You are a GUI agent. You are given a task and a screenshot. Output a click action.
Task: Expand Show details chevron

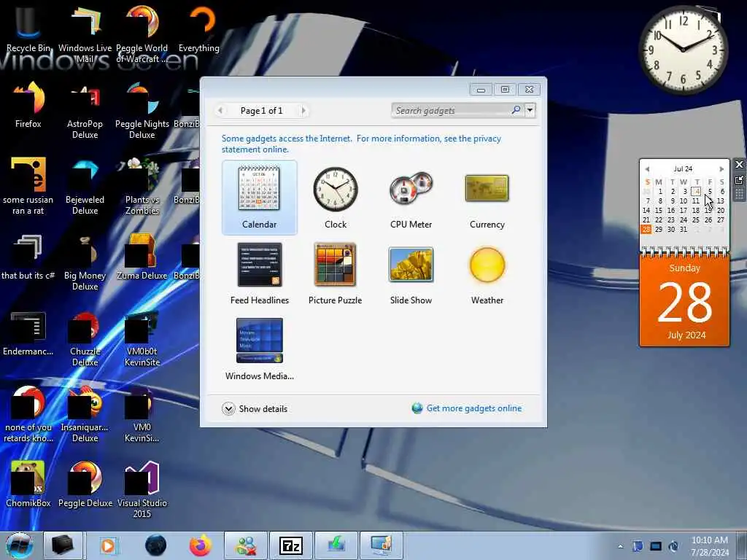[x=228, y=408]
